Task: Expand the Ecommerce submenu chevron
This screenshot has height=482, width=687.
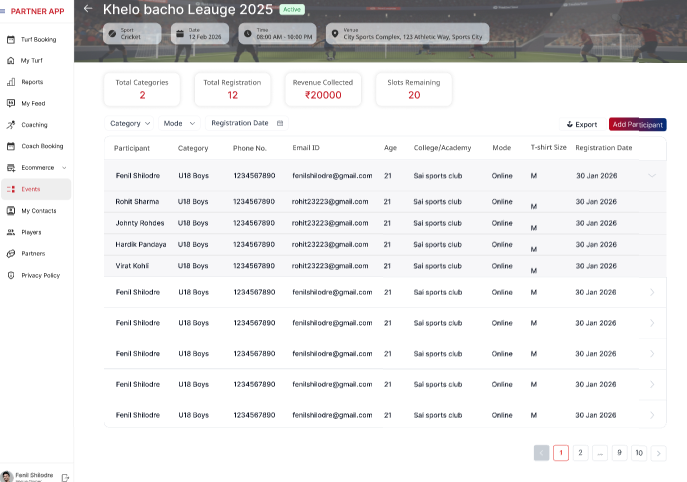Action: pos(64,168)
